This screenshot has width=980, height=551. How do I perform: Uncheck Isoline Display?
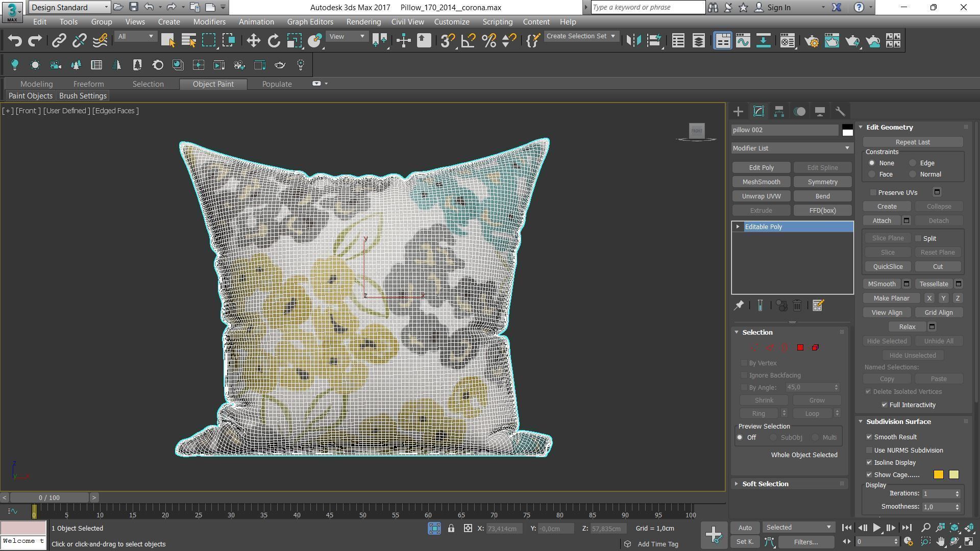(x=869, y=462)
